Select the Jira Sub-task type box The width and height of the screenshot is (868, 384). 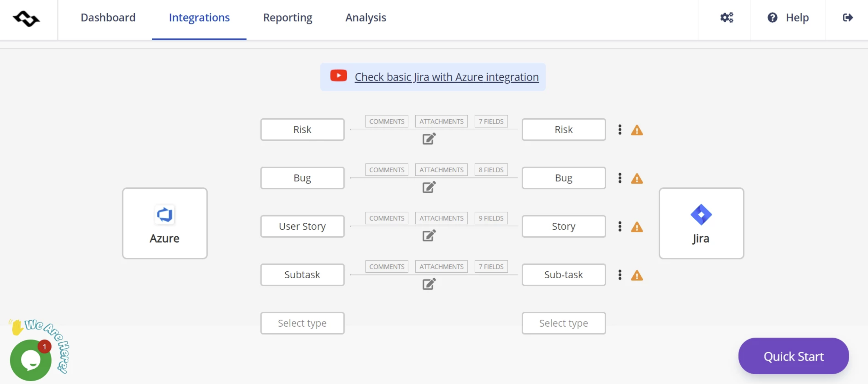(564, 275)
